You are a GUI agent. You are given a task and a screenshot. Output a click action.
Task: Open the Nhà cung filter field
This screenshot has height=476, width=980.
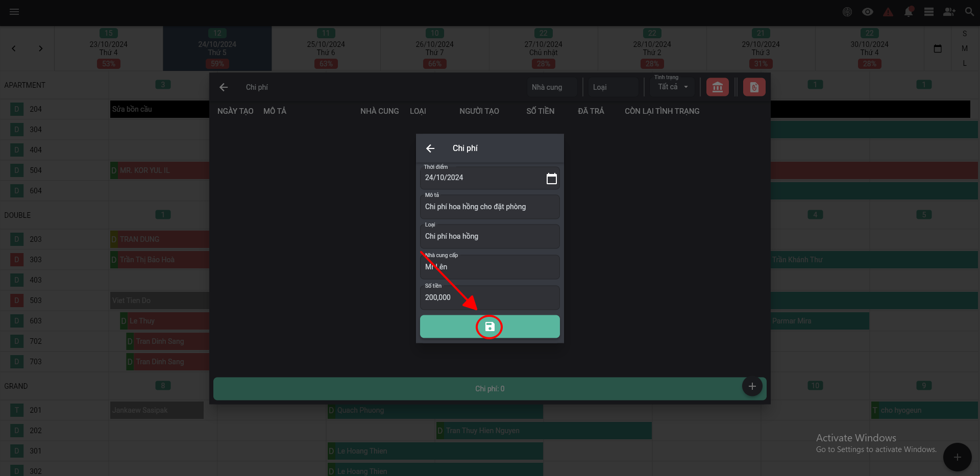pos(552,87)
